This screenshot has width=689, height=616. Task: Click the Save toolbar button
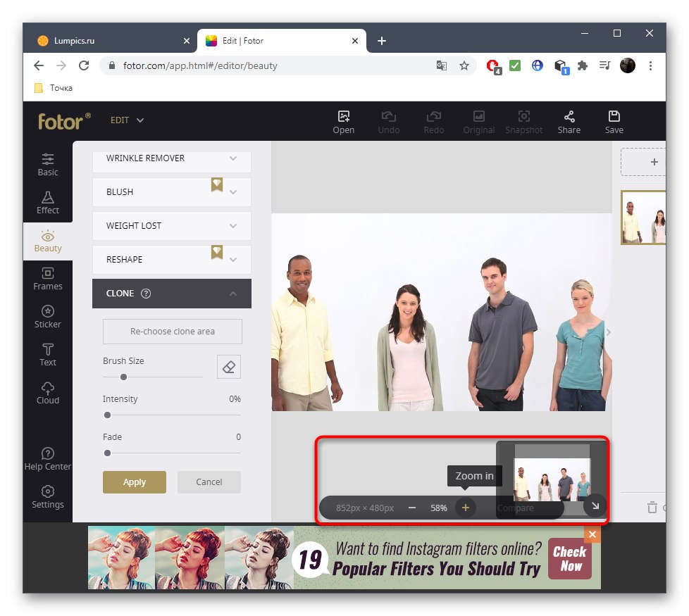coord(614,122)
